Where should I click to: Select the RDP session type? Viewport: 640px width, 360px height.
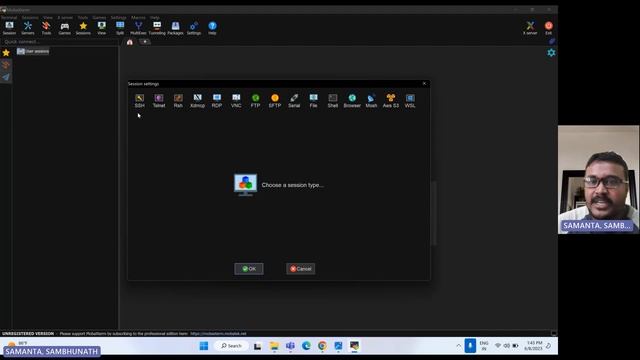coord(217,100)
